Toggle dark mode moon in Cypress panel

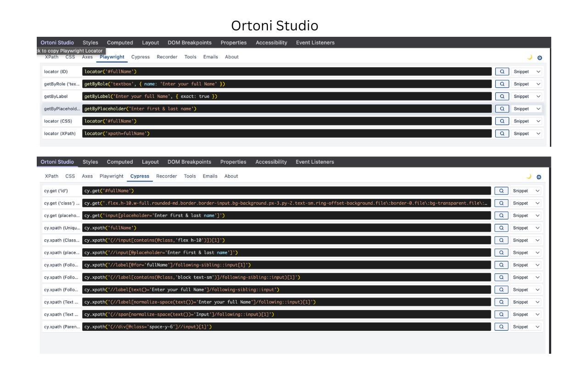coord(529,177)
